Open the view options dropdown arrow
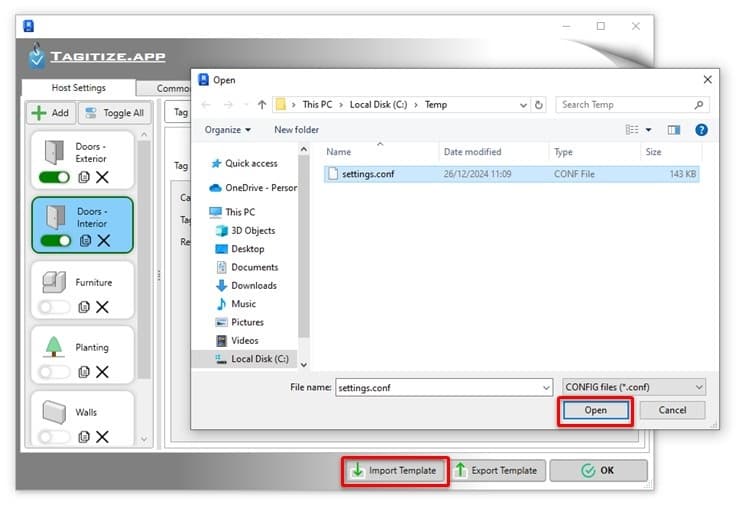Viewport: 739px width, 511px height. click(649, 130)
